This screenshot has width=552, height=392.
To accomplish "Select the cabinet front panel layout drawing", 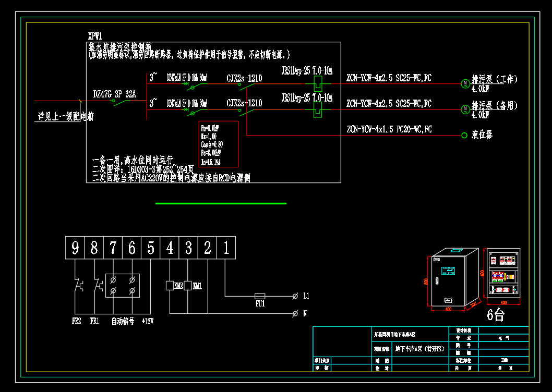I will (503, 273).
